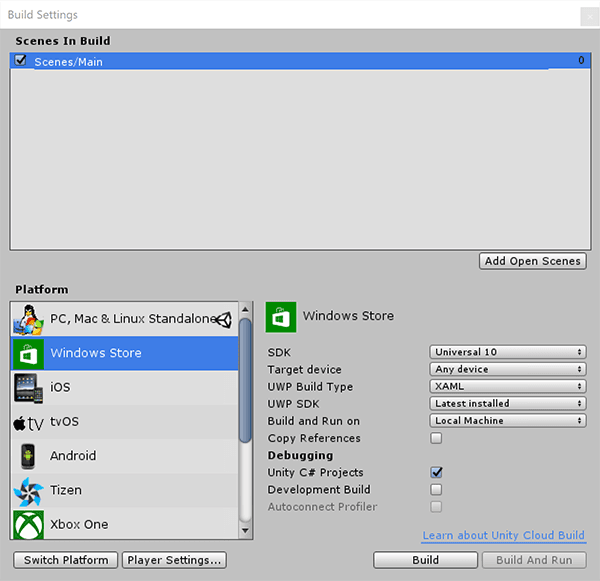
Task: Open the Learn about Unity Cloud Build link
Action: pyautogui.click(x=504, y=535)
